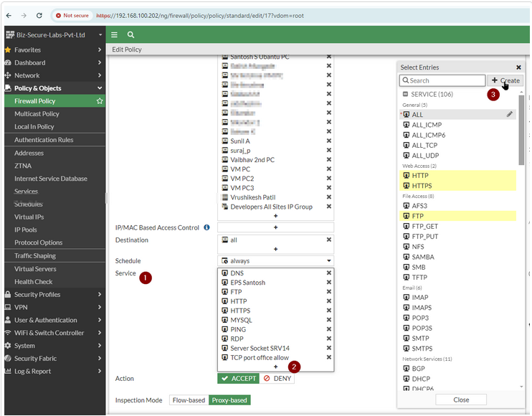This screenshot has width=532, height=416.
Task: Close the Select Entries panel with X
Action: pos(518,67)
